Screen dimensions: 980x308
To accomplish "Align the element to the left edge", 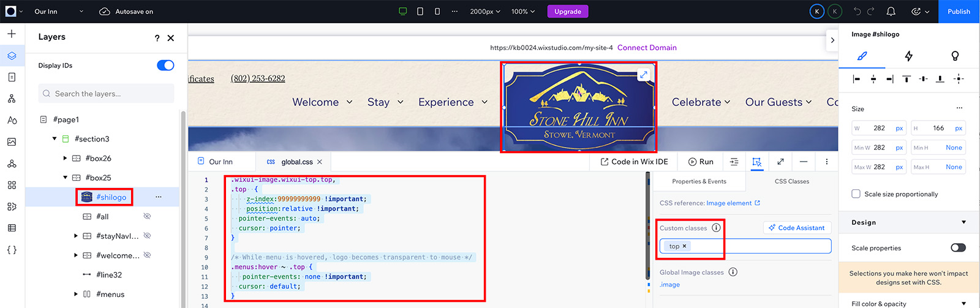I will pyautogui.click(x=856, y=79).
